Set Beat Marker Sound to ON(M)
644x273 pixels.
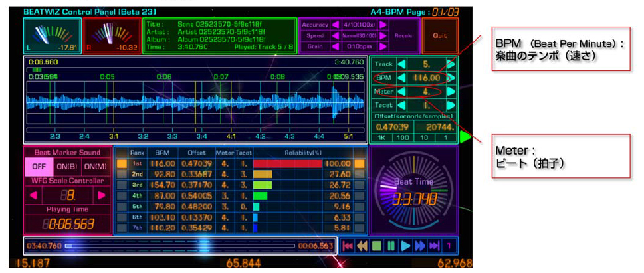(96, 167)
